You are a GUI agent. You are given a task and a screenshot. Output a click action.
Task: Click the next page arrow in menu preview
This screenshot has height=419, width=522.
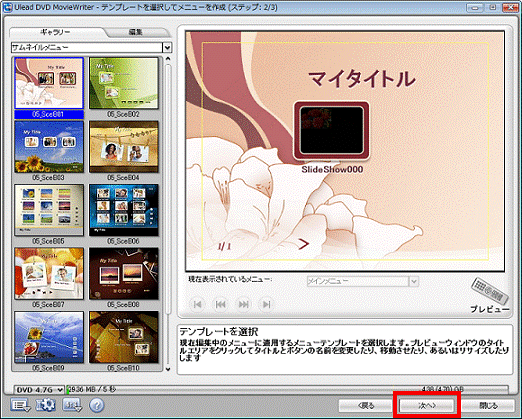tap(303, 244)
